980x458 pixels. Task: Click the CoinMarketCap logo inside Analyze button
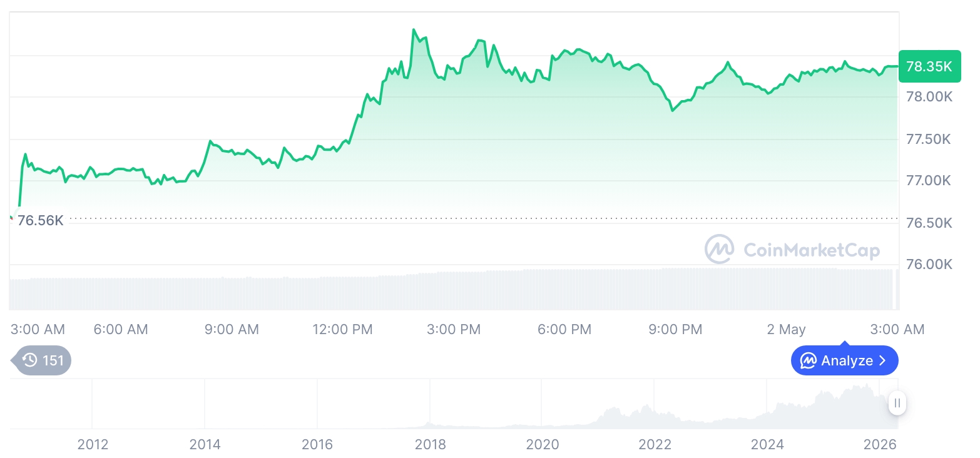coord(809,360)
